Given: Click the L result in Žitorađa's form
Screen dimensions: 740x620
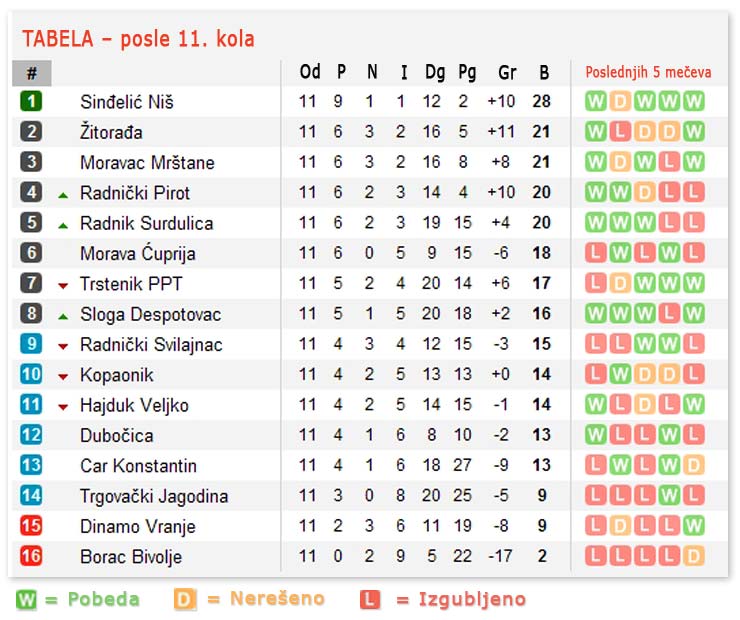Looking at the screenshot, I should [x=620, y=132].
